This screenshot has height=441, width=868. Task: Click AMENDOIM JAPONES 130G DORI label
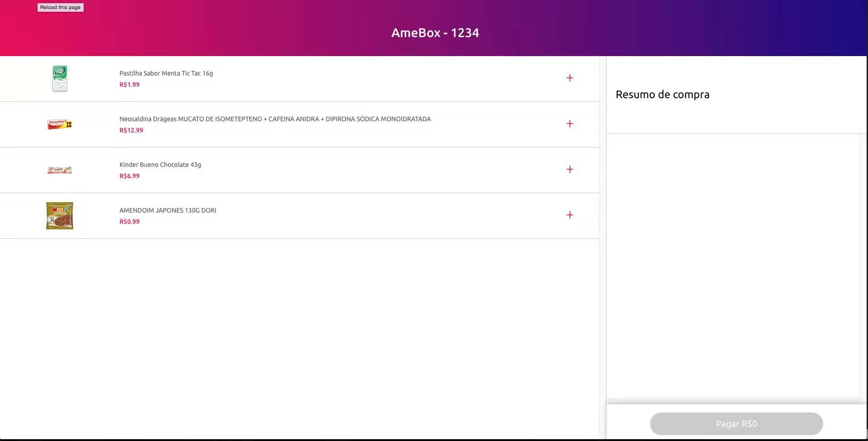167,210
